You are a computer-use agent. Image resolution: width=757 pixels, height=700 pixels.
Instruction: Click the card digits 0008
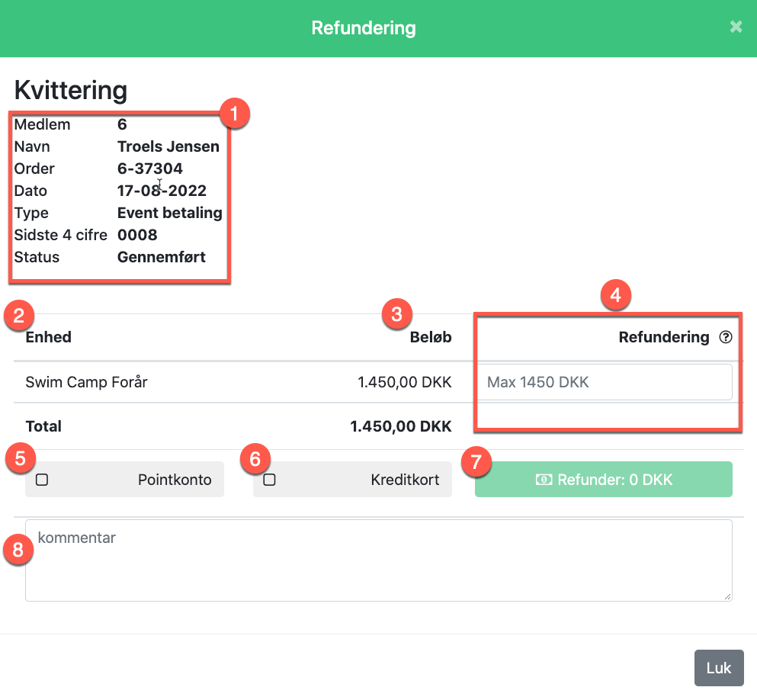(x=137, y=235)
